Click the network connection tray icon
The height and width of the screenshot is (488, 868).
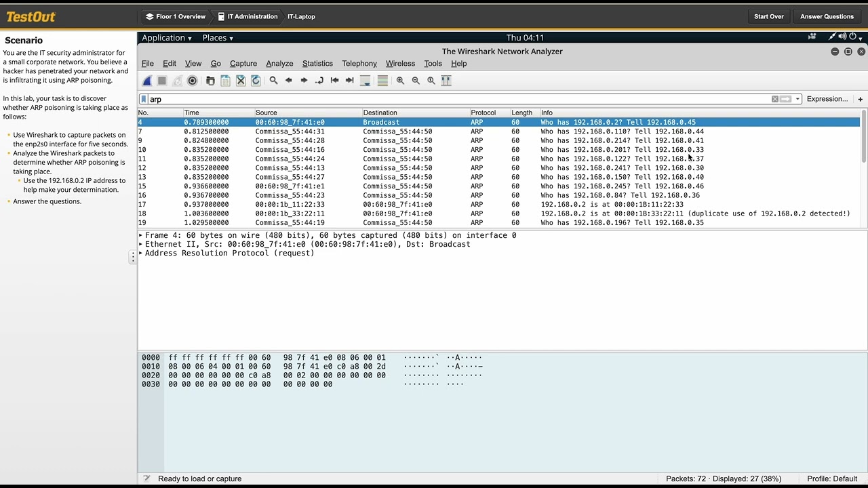pos(831,37)
